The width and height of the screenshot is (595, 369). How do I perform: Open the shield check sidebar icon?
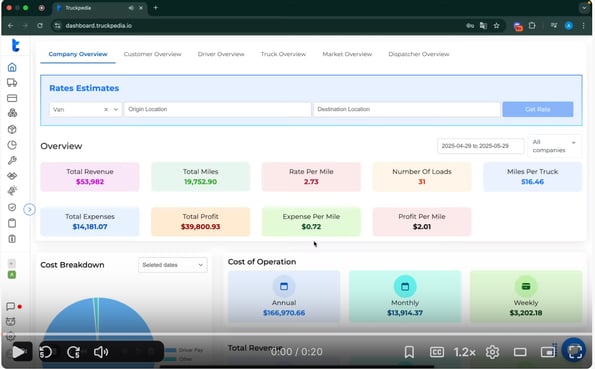click(x=12, y=207)
